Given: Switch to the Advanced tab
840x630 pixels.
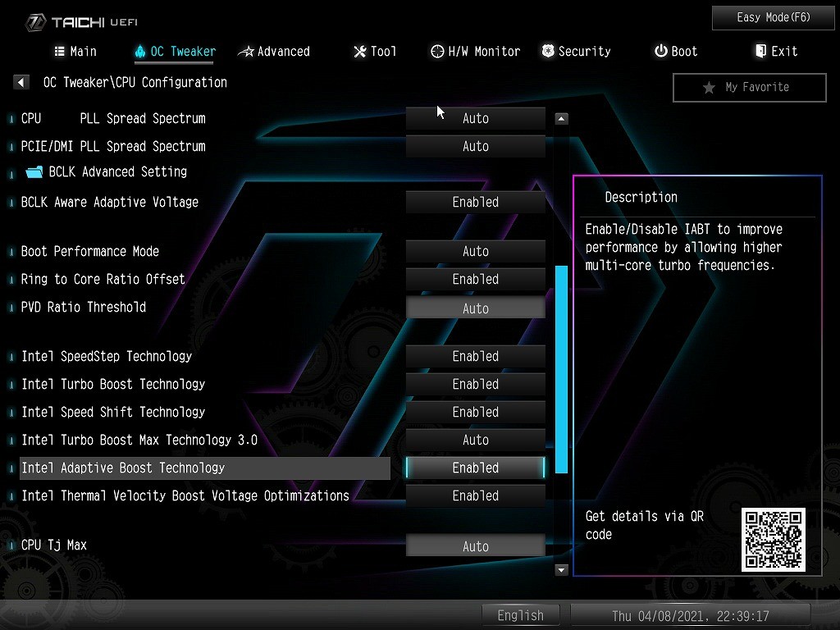Looking at the screenshot, I should tap(274, 52).
